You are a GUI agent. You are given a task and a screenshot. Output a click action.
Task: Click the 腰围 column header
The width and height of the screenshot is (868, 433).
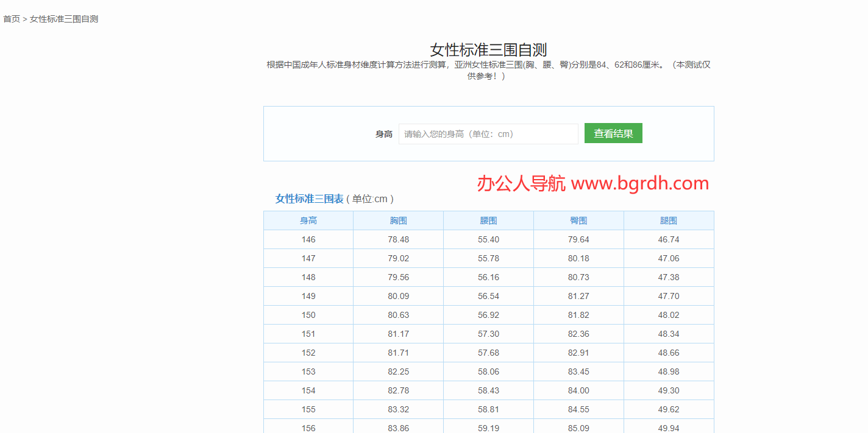tap(488, 220)
